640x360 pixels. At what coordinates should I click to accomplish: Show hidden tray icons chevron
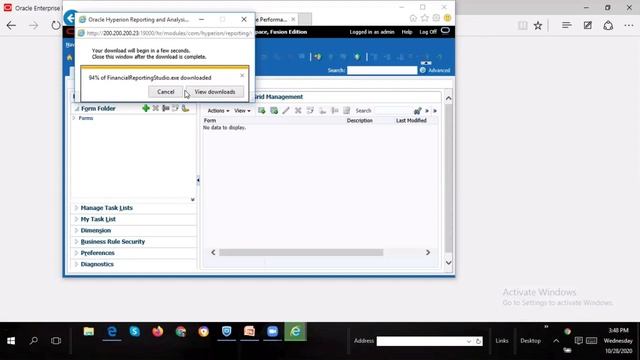point(556,340)
